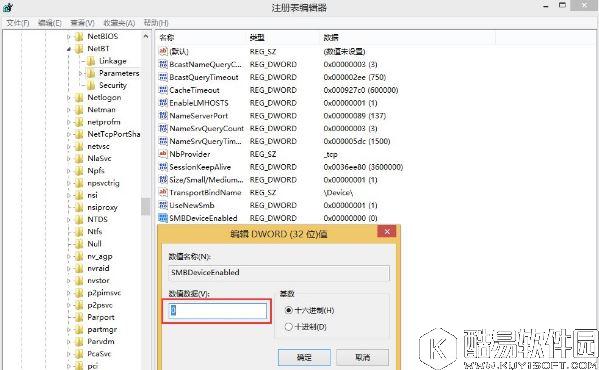Select the decimal (十进制) radio option
The height and width of the screenshot is (370, 599).
click(x=289, y=327)
